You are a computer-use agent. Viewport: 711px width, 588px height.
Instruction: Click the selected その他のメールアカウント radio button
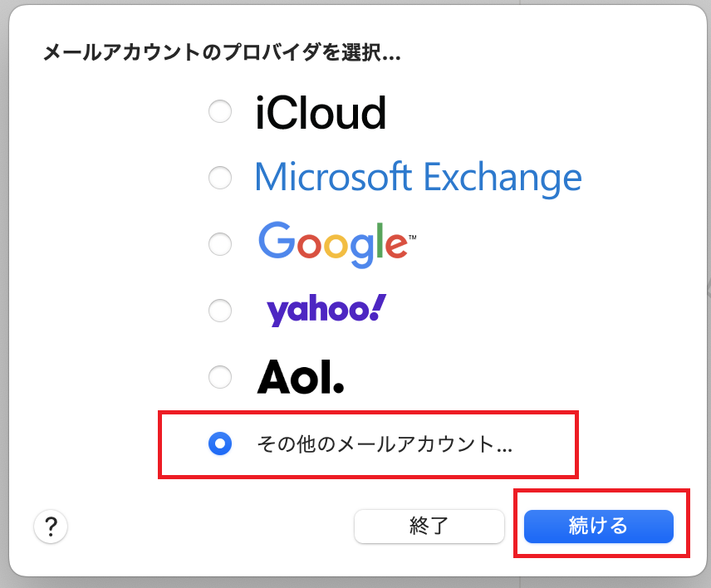click(x=220, y=443)
